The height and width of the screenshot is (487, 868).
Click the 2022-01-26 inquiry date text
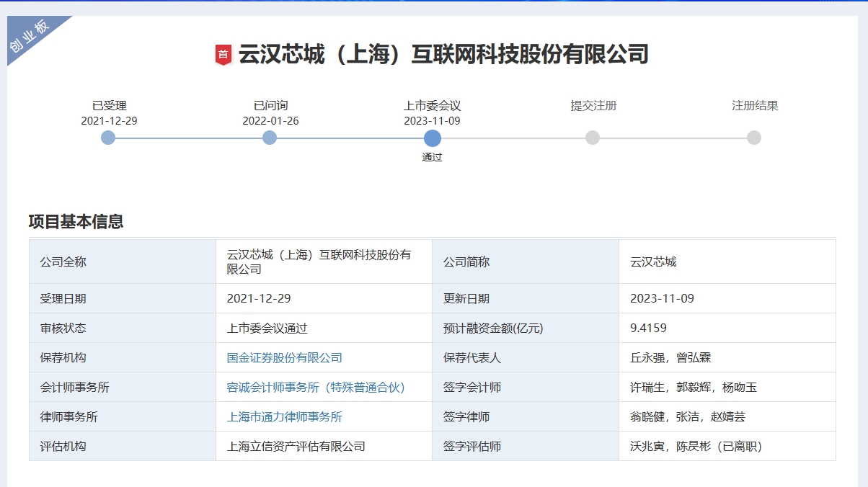270,121
